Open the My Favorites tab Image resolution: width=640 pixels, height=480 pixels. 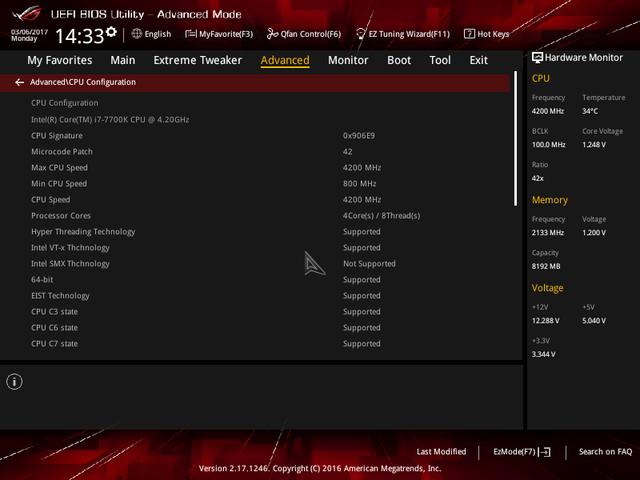click(60, 60)
